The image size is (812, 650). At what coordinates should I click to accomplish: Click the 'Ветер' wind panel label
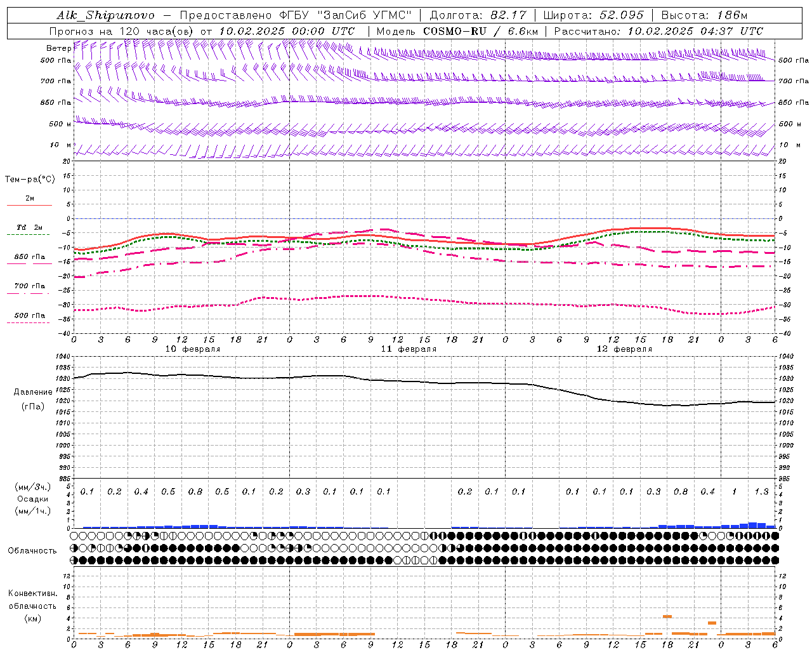click(x=58, y=48)
